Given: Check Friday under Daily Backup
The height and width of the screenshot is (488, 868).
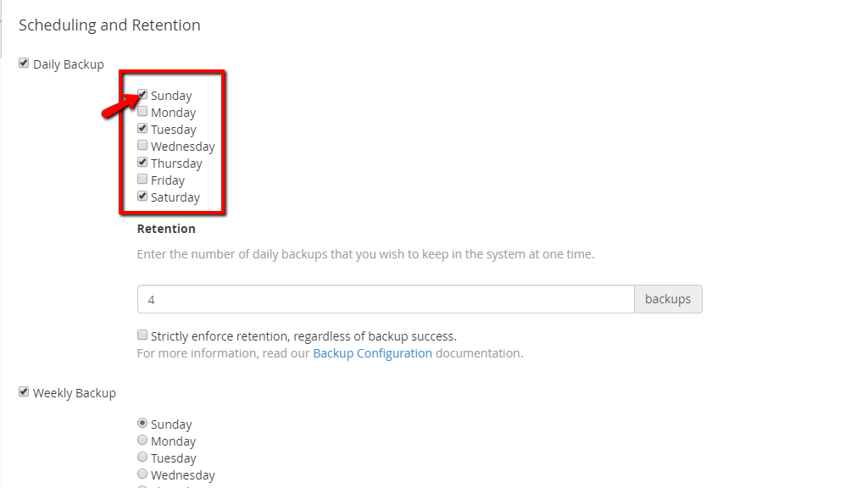Looking at the screenshot, I should pos(142,180).
